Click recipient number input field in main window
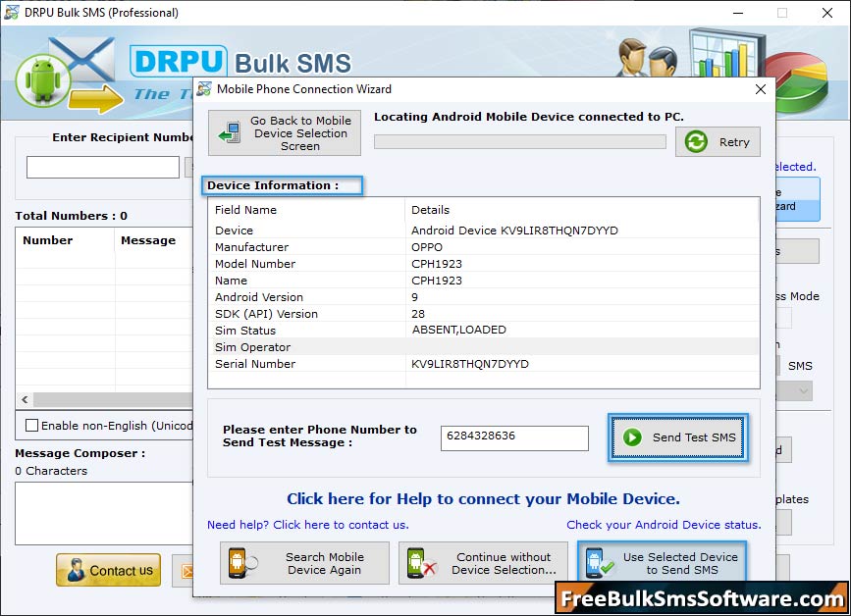The height and width of the screenshot is (616, 851). pyautogui.click(x=103, y=167)
